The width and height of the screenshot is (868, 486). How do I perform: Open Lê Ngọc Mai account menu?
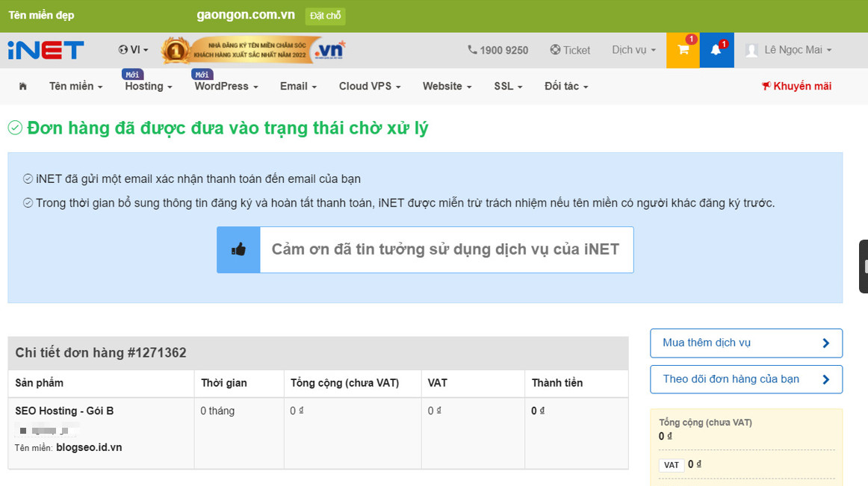point(798,50)
